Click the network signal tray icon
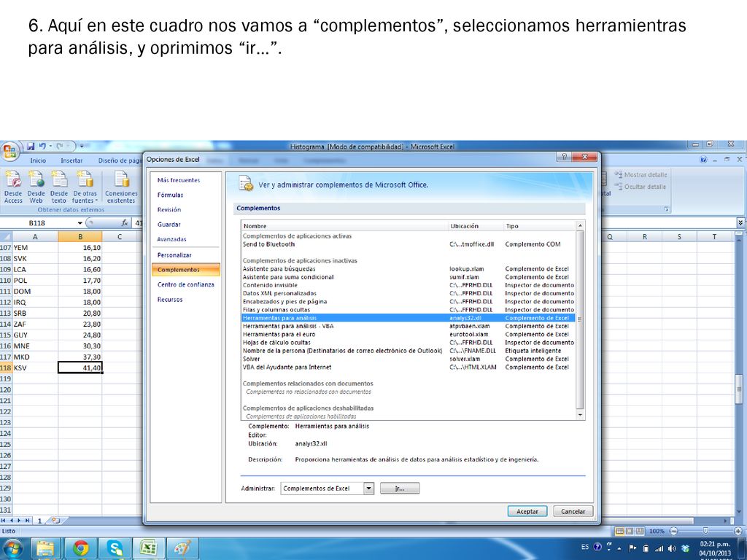 pyautogui.click(x=659, y=548)
